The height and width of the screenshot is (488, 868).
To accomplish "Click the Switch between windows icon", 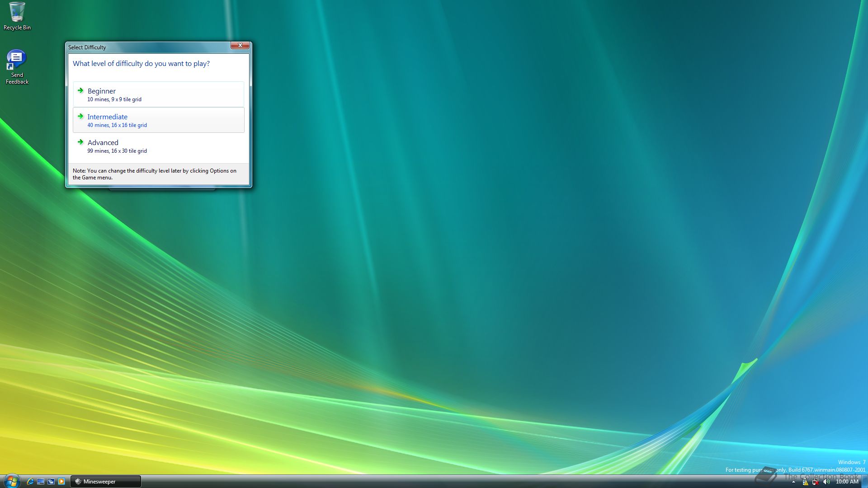I will [51, 482].
